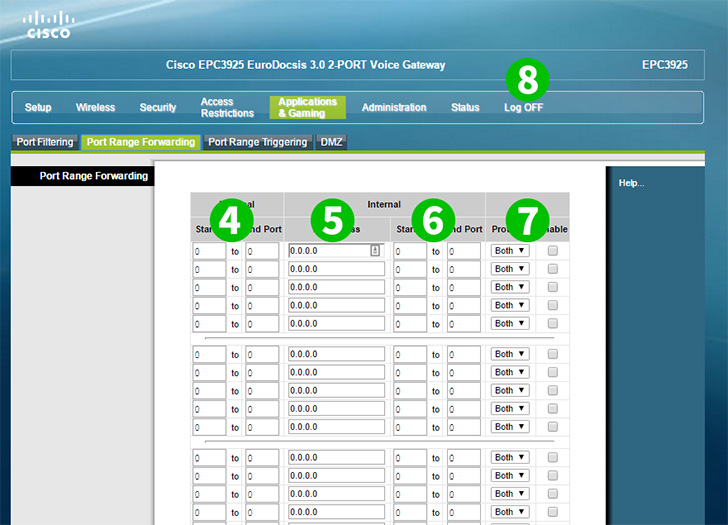Open Protocol dropdown, fourth row, third group
Image resolution: width=728 pixels, height=525 pixels.
[x=510, y=512]
